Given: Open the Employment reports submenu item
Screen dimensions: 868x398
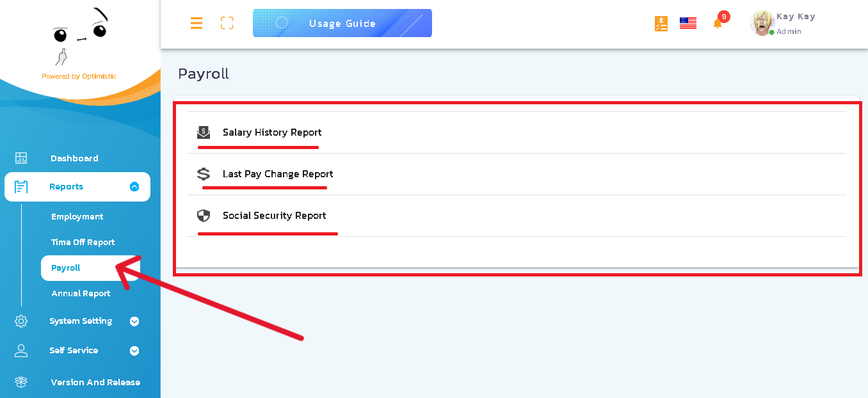Looking at the screenshot, I should pos(77,217).
